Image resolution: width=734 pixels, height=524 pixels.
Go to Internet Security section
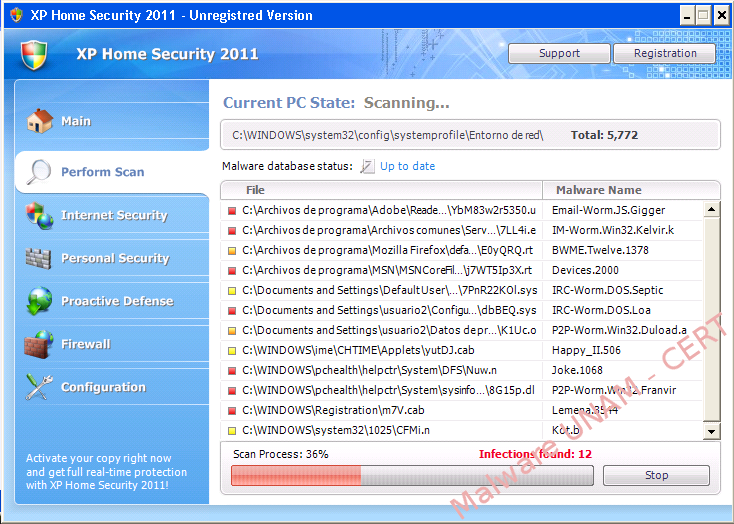click(x=112, y=215)
